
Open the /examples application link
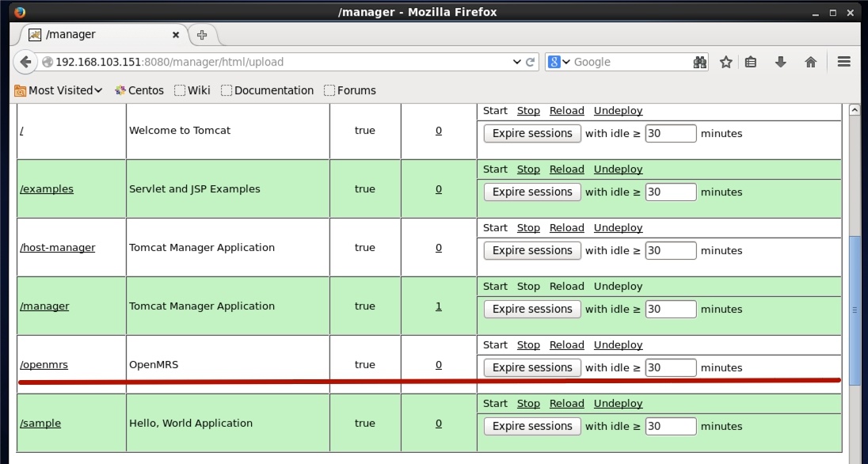[47, 188]
